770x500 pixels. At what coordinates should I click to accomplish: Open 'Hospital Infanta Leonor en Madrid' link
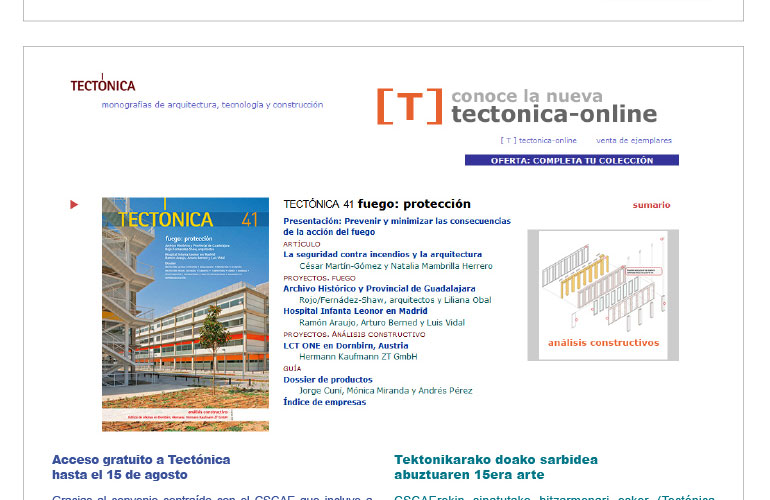tap(355, 311)
